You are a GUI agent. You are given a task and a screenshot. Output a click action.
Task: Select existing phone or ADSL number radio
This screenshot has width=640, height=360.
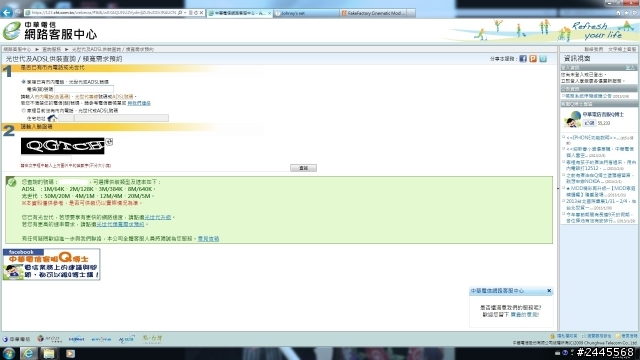coord(23,82)
